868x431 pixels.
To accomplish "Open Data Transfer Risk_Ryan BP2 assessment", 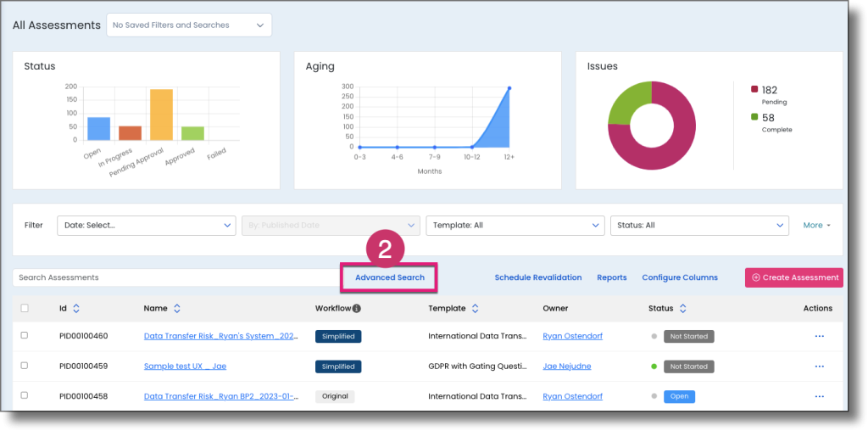I will coord(221,396).
